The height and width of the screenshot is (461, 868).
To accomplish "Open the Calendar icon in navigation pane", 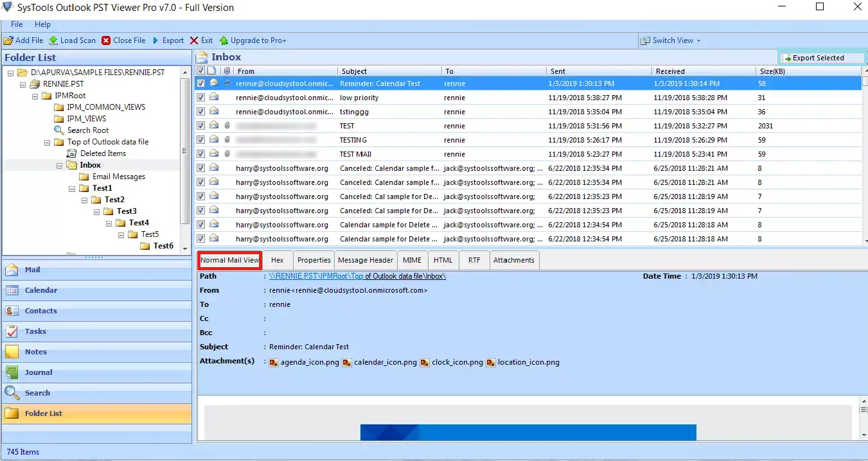I will point(12,291).
